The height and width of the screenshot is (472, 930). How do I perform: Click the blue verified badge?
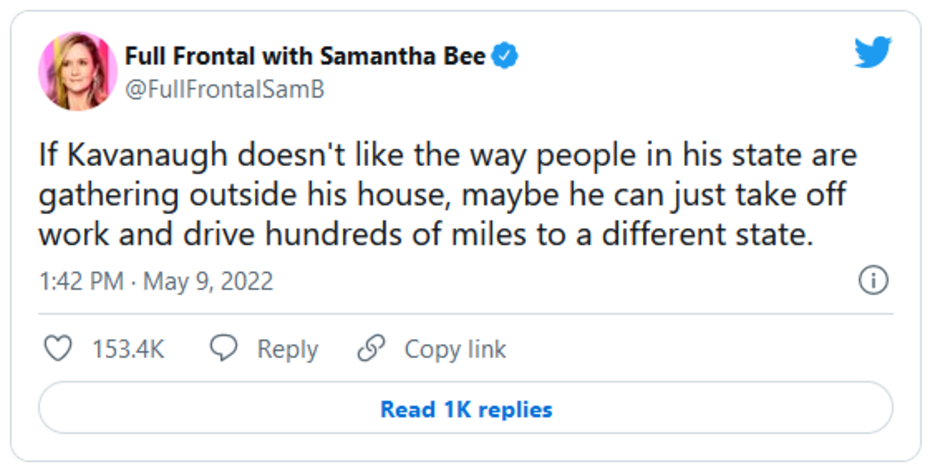506,57
